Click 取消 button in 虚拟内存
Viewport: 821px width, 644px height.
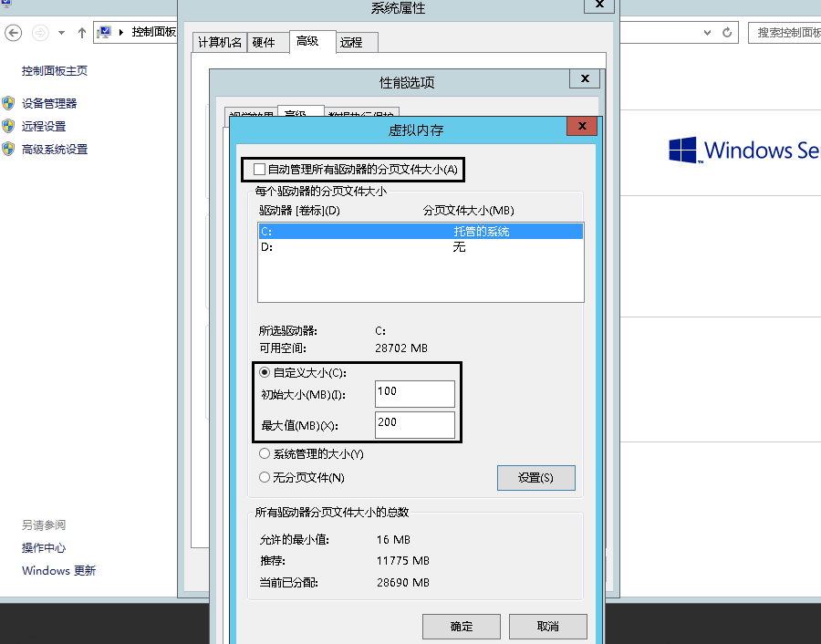point(547,626)
